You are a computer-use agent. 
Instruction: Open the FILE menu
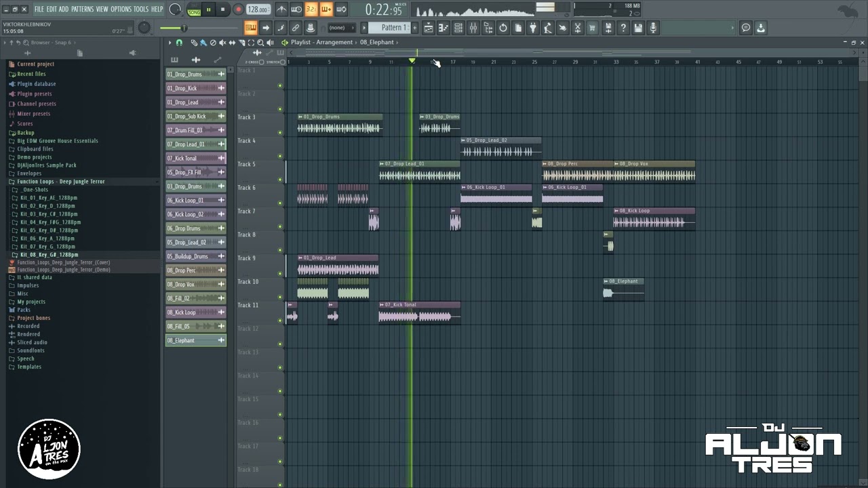point(39,9)
